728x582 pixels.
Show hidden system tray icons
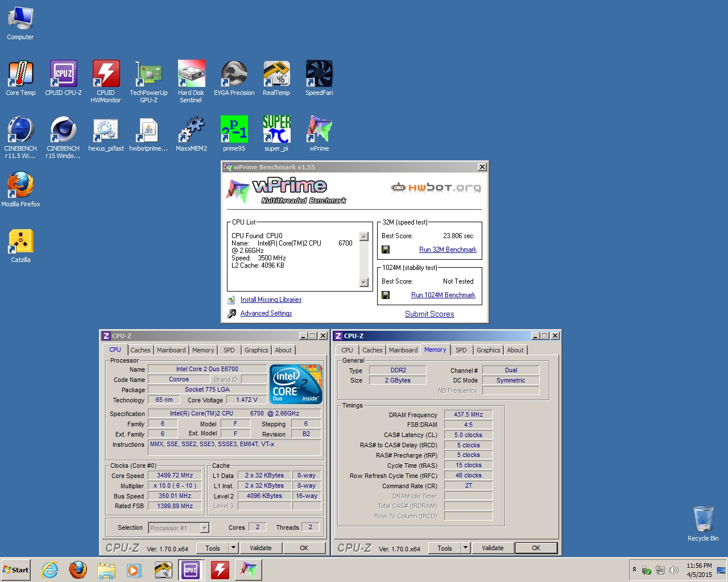[x=634, y=569]
